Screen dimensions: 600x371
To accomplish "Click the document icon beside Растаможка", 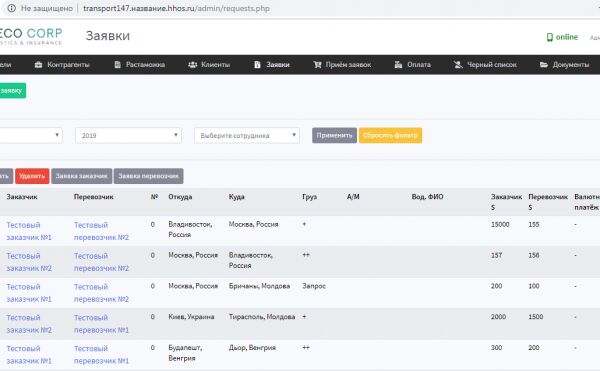I will pos(117,65).
